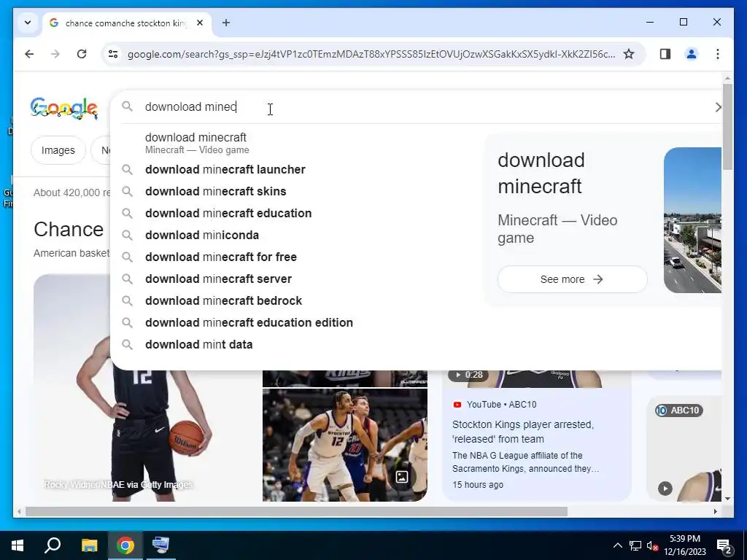This screenshot has width=747, height=560.
Task: Click the Chrome address bar URL
Action: [371, 54]
